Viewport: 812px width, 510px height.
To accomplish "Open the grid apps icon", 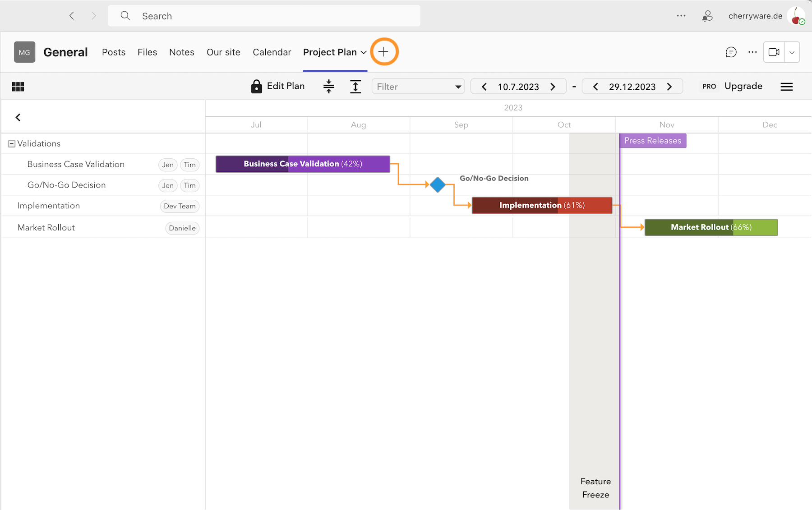I will pos(18,87).
